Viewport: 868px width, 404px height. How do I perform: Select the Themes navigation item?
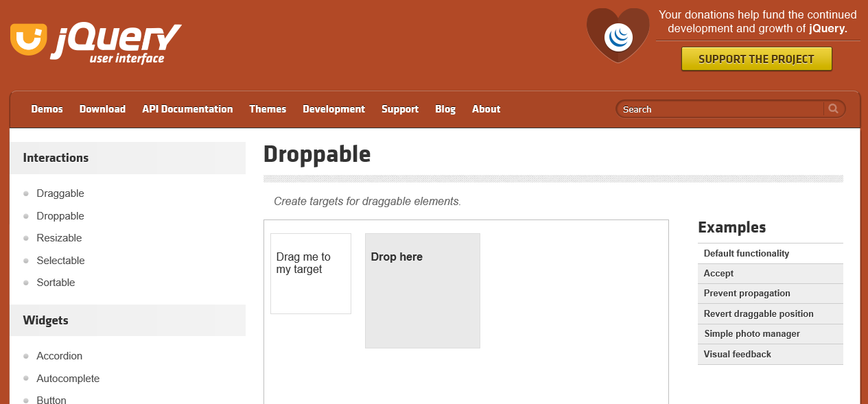tap(268, 109)
